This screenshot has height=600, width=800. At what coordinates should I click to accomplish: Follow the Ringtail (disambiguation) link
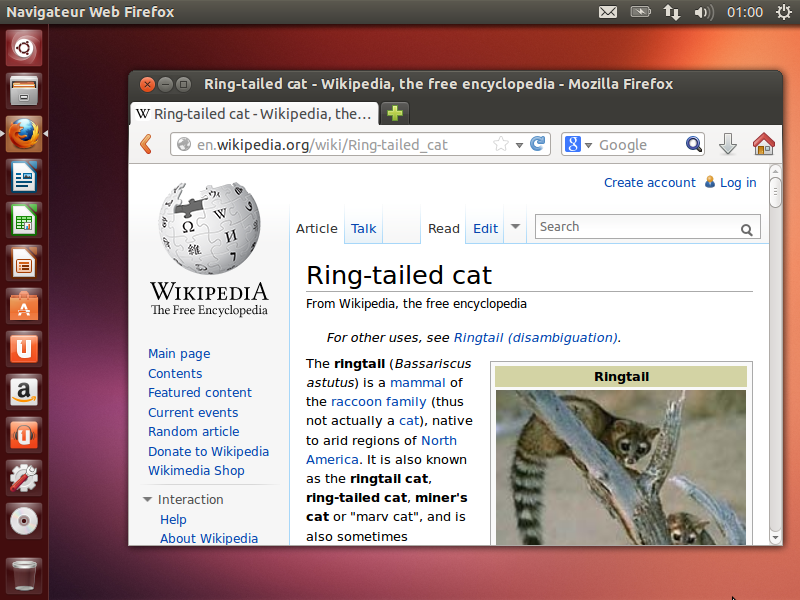coord(536,338)
